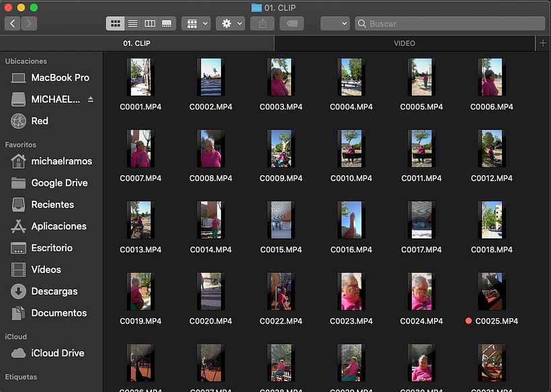Click the C0024.MP4 file name
The image size is (551, 392).
pos(421,321)
